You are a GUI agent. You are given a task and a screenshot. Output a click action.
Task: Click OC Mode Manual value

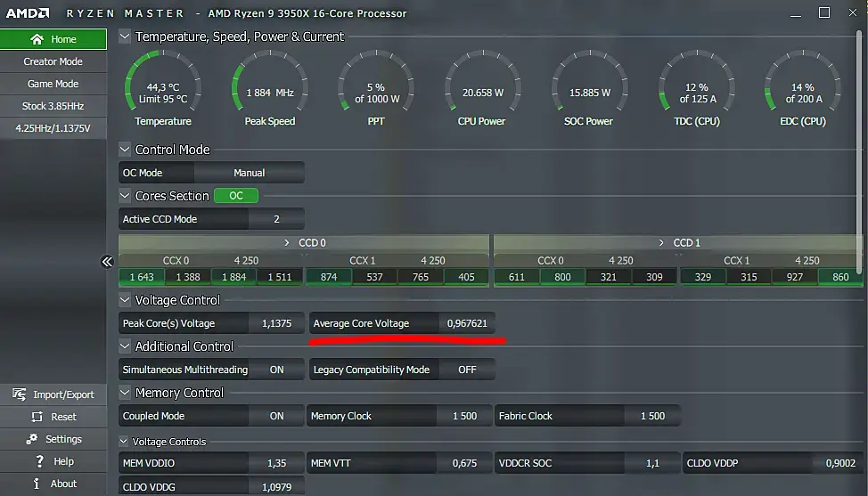[x=249, y=173]
